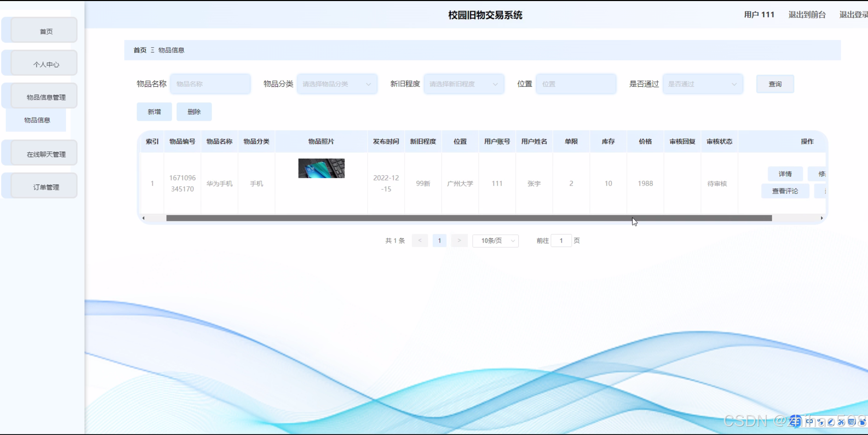This screenshot has height=435, width=868.
Task: Click the 新增 button
Action: pos(154,112)
